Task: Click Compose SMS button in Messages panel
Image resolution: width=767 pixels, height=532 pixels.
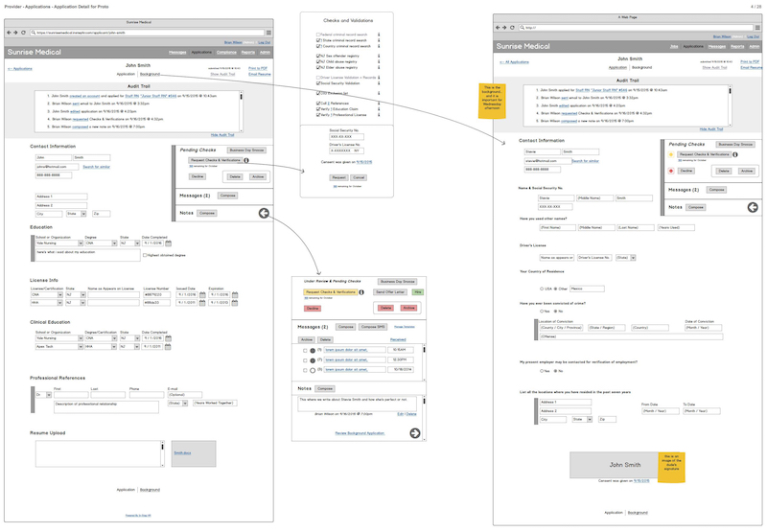Action: [x=373, y=327]
